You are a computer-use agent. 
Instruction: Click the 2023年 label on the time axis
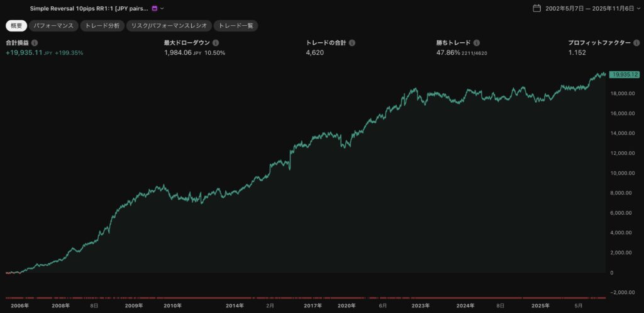pos(419,305)
